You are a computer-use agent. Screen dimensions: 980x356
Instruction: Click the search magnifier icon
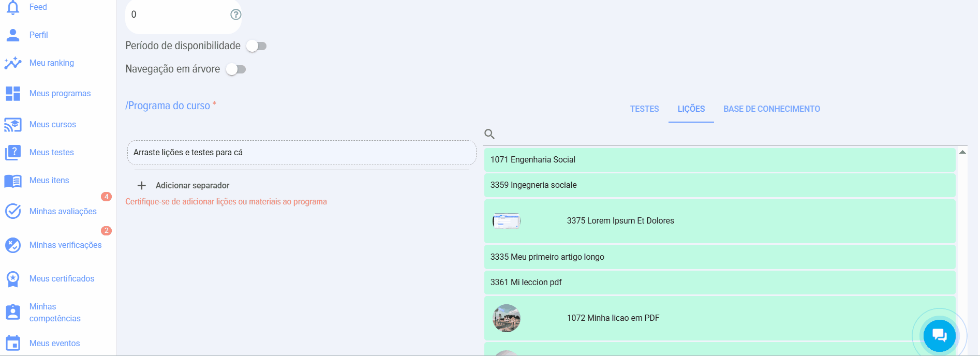coord(489,135)
